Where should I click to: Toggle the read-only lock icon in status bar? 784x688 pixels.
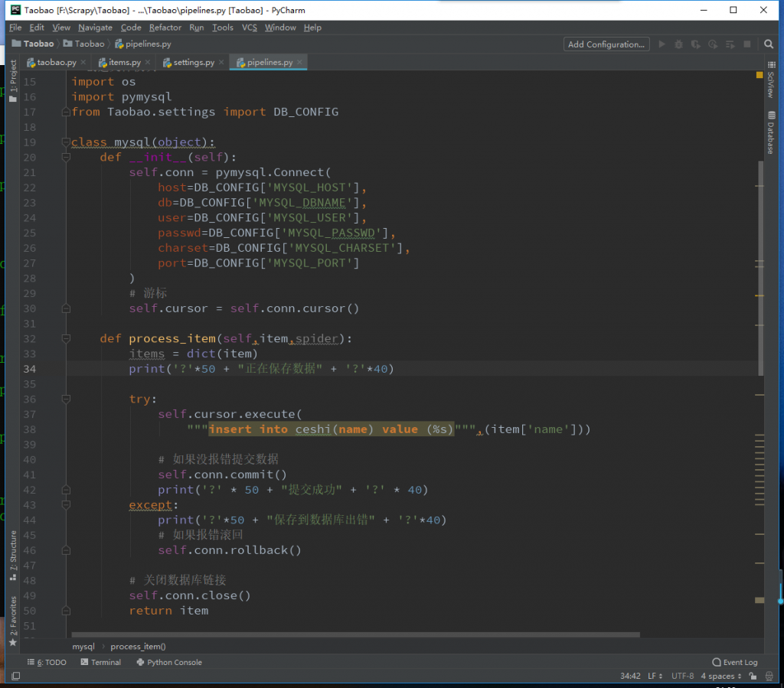pyautogui.click(x=753, y=677)
